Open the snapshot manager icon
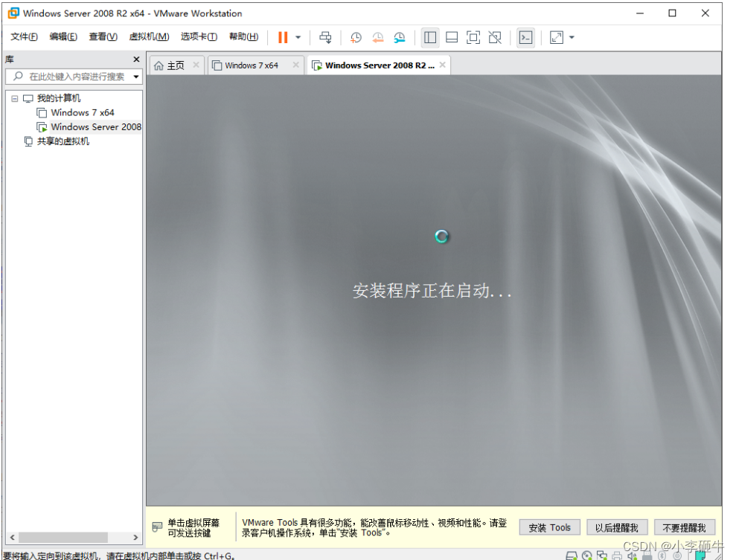Image resolution: width=736 pixels, height=560 pixels. pyautogui.click(x=400, y=37)
